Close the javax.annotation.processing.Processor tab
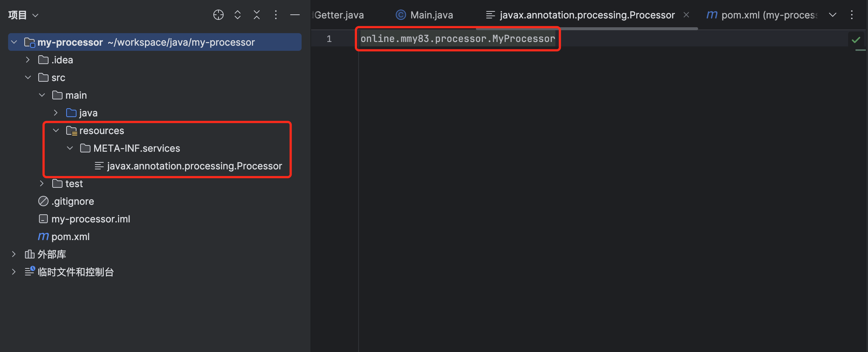 (686, 15)
